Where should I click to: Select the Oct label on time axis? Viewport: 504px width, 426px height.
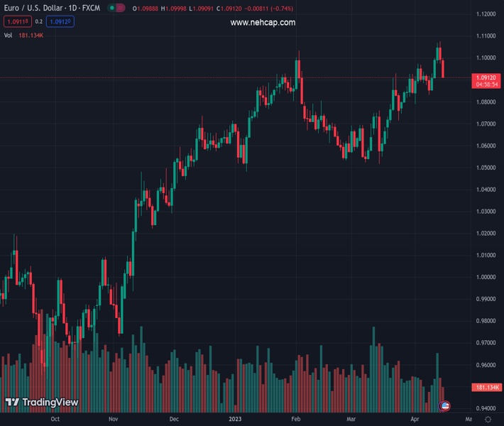[x=55, y=420]
